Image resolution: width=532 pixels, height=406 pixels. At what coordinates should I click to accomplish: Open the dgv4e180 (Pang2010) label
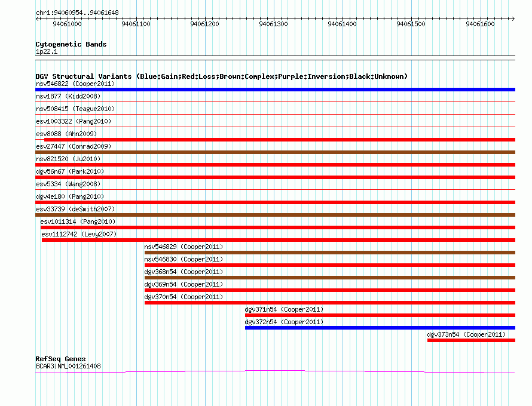[x=70, y=196]
